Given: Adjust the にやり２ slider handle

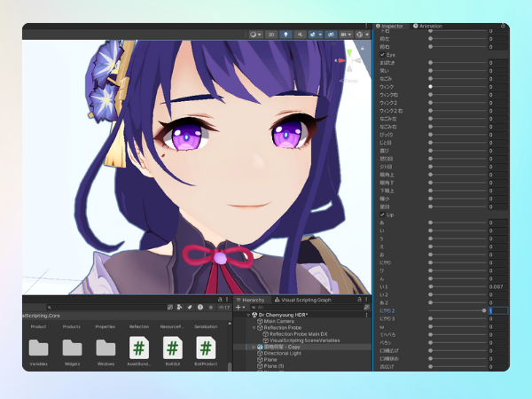Looking at the screenshot, I should tap(484, 311).
